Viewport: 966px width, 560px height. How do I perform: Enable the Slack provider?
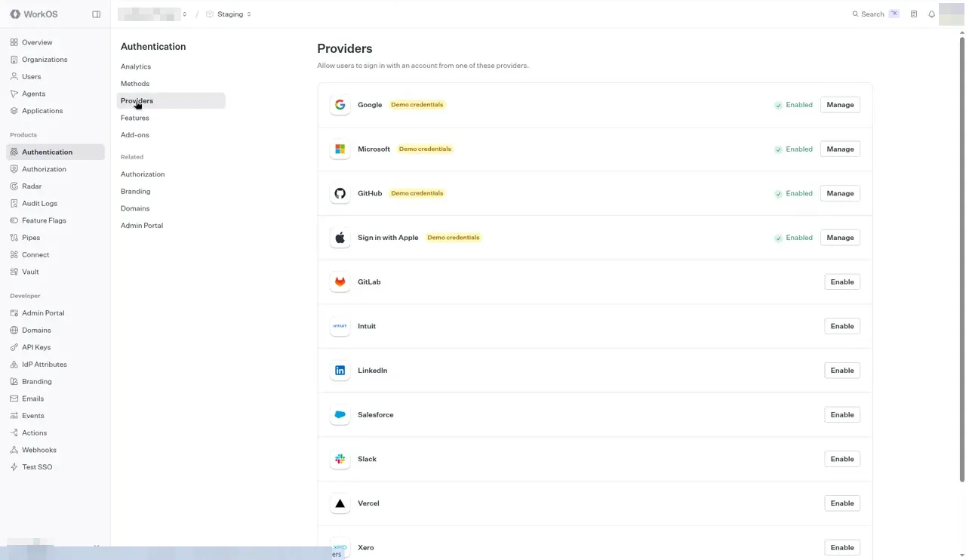(842, 459)
